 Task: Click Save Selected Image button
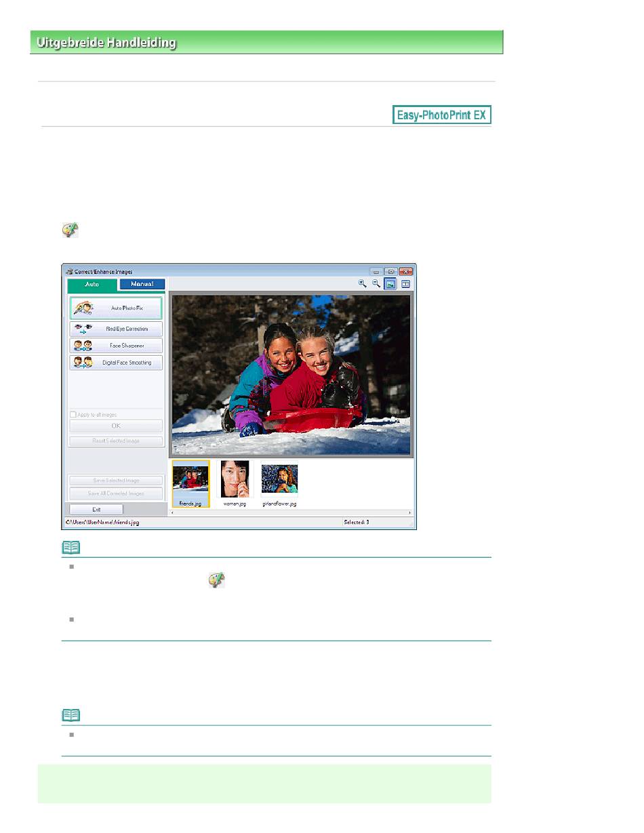[x=116, y=481]
